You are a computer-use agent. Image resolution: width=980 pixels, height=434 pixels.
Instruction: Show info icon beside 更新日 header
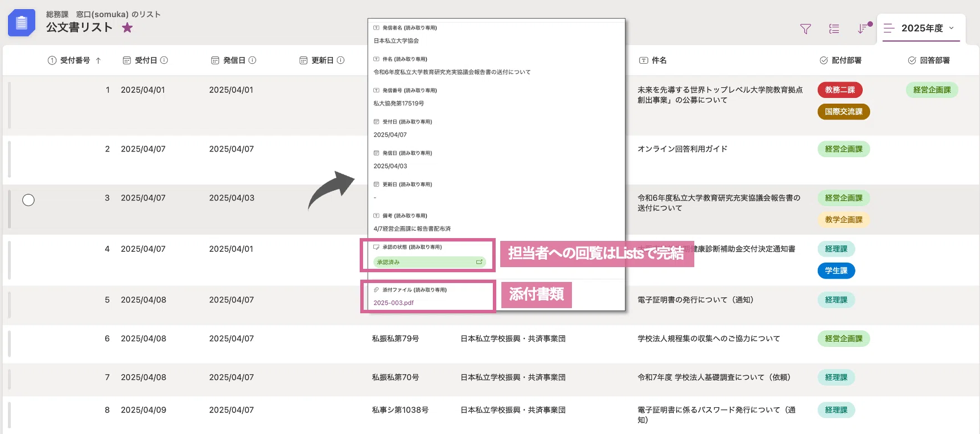click(x=340, y=60)
